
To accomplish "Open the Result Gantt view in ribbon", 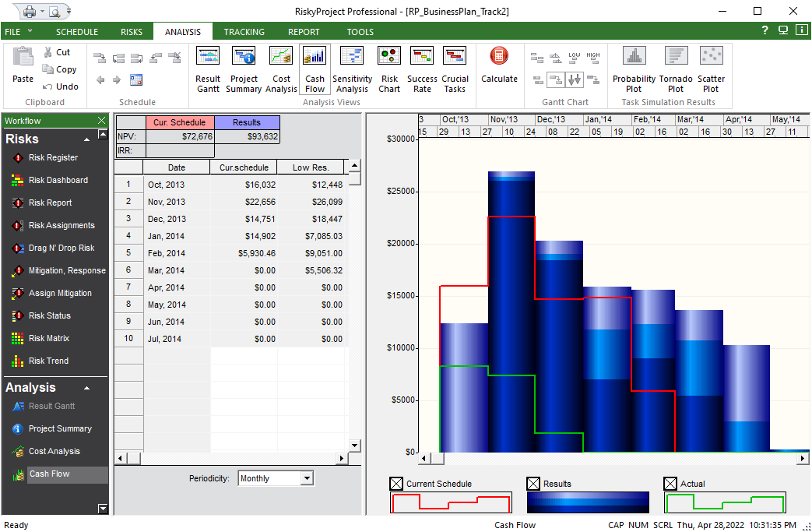I will tap(208, 69).
